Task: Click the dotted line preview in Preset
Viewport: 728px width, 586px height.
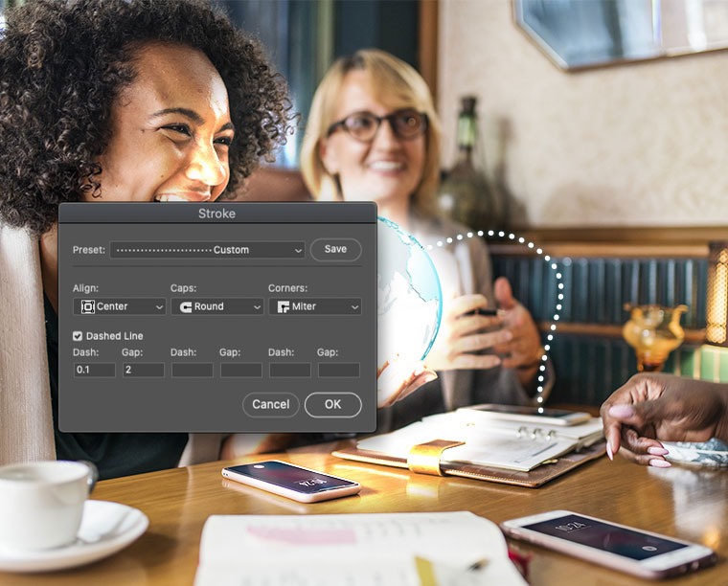Action: click(x=164, y=251)
